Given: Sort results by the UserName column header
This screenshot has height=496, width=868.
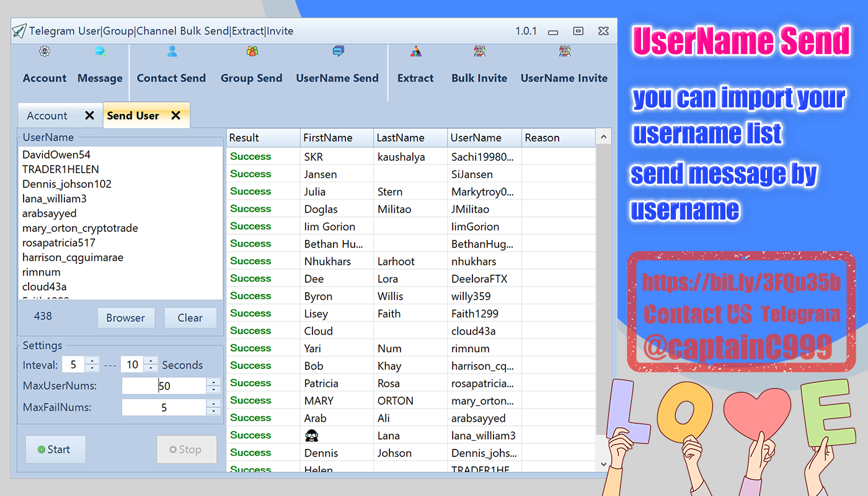Looking at the screenshot, I should (x=484, y=138).
